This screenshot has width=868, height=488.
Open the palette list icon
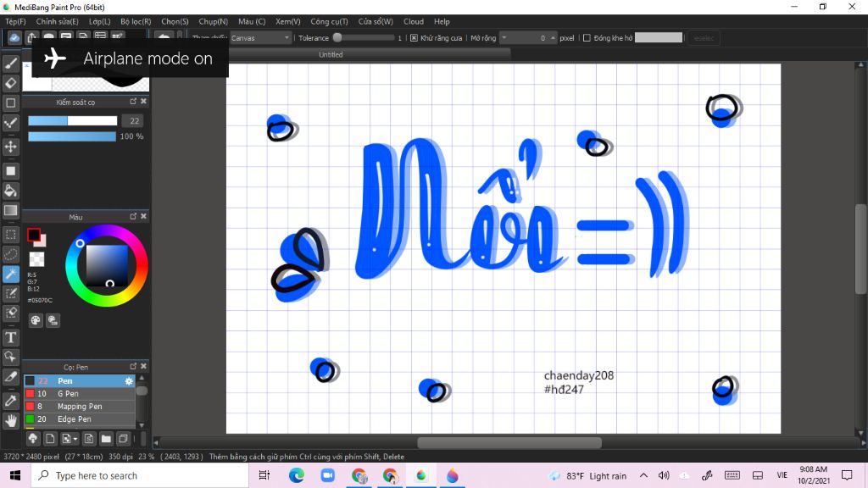53,320
